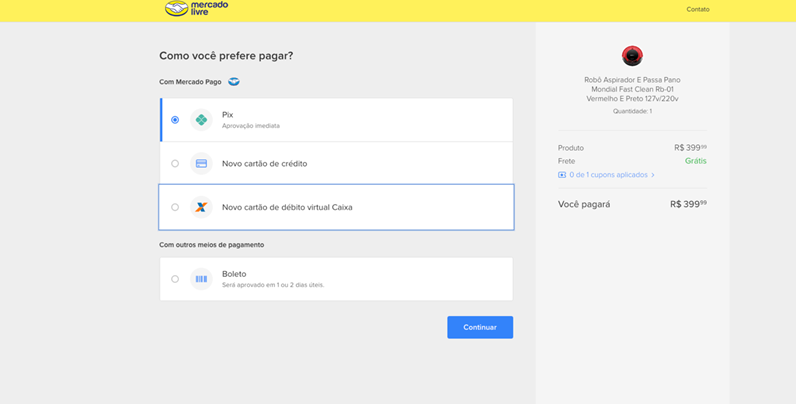Viewport: 796px width, 404px height.
Task: Expand coupons using the chevron arrow
Action: tap(653, 175)
